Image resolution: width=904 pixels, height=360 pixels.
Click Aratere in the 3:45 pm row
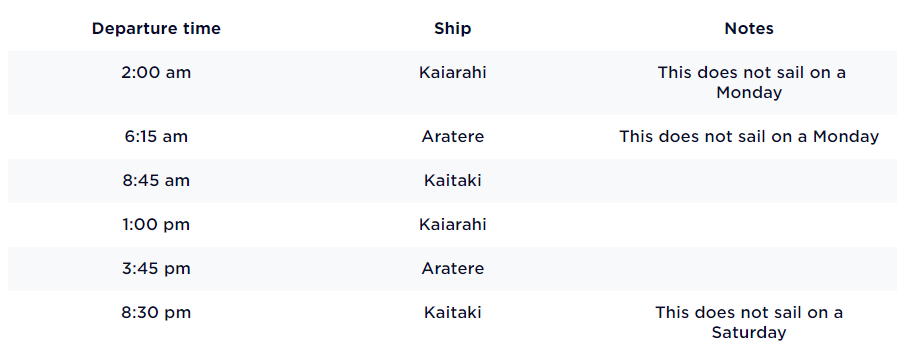click(x=453, y=268)
